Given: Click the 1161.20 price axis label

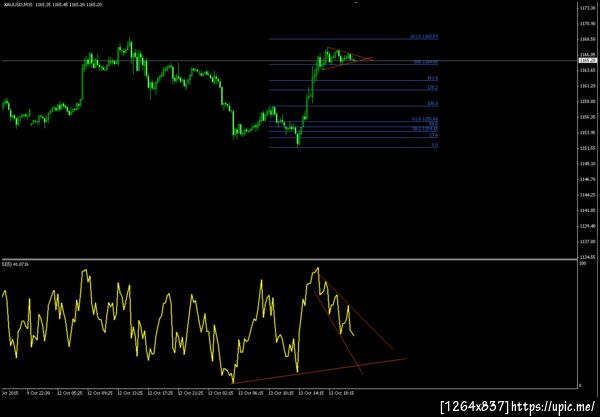Looking at the screenshot, I should 587,86.
